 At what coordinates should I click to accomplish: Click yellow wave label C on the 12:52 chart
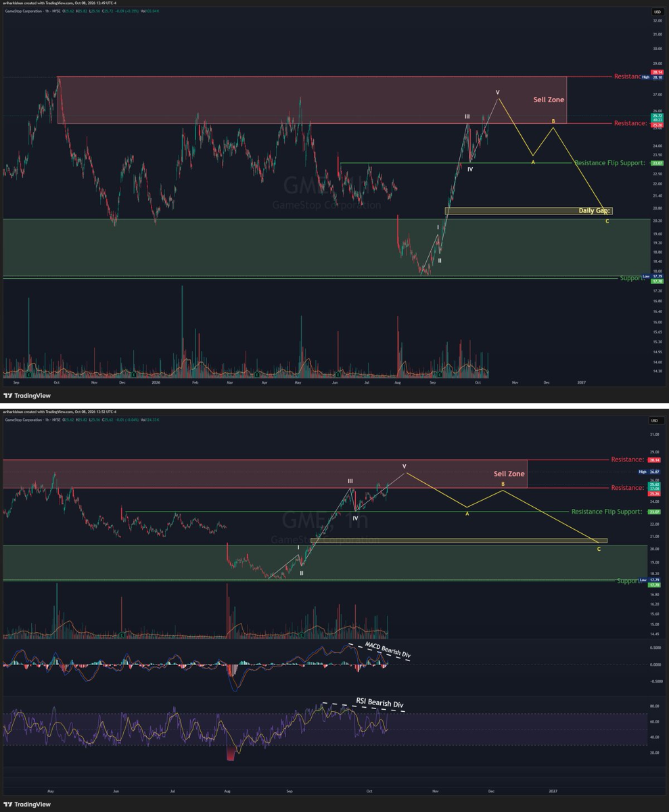(x=599, y=549)
